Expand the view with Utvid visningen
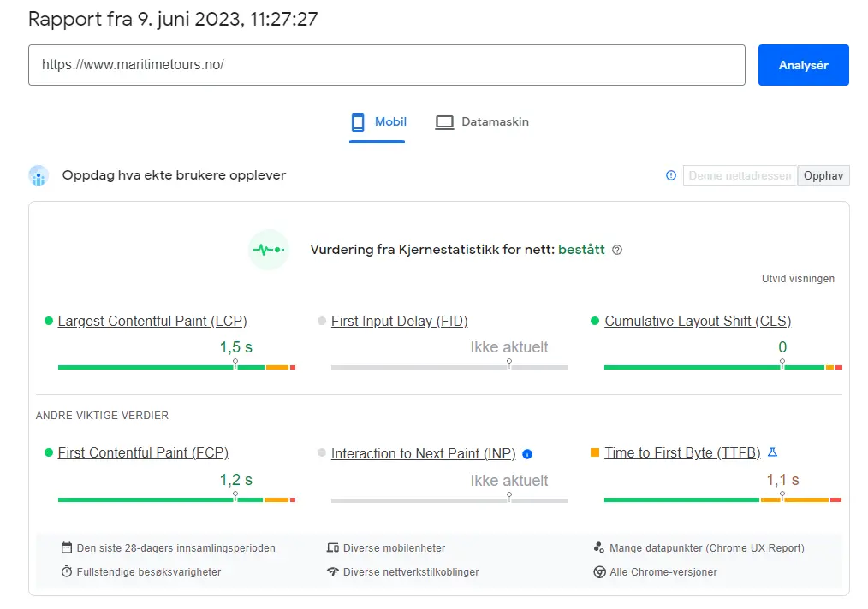The width and height of the screenshot is (868, 609). click(x=798, y=279)
